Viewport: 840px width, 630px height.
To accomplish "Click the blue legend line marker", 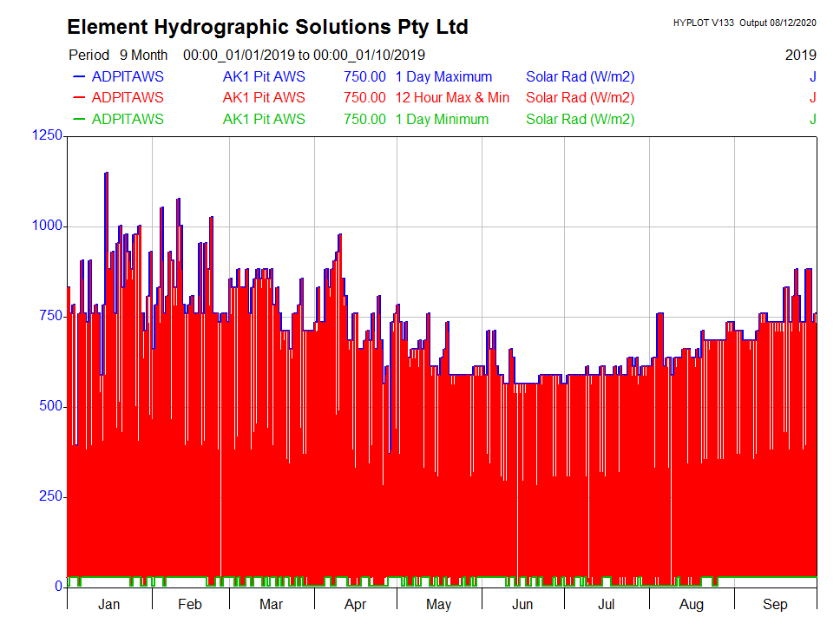I will point(78,77).
